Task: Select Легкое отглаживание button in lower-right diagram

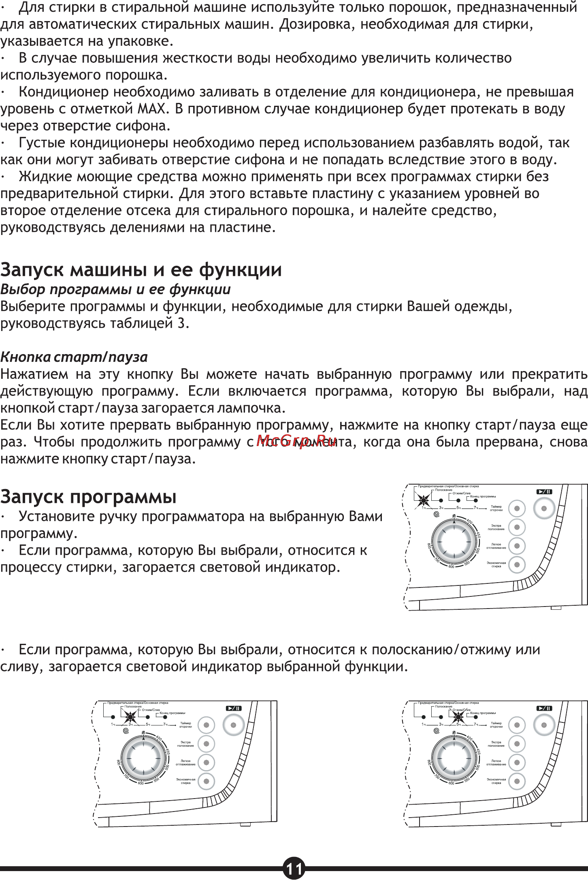Action: coord(517,763)
